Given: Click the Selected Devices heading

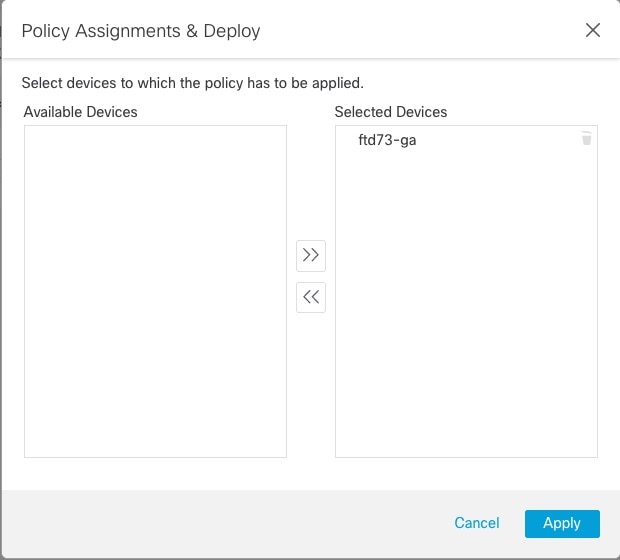Looking at the screenshot, I should pos(391,112).
